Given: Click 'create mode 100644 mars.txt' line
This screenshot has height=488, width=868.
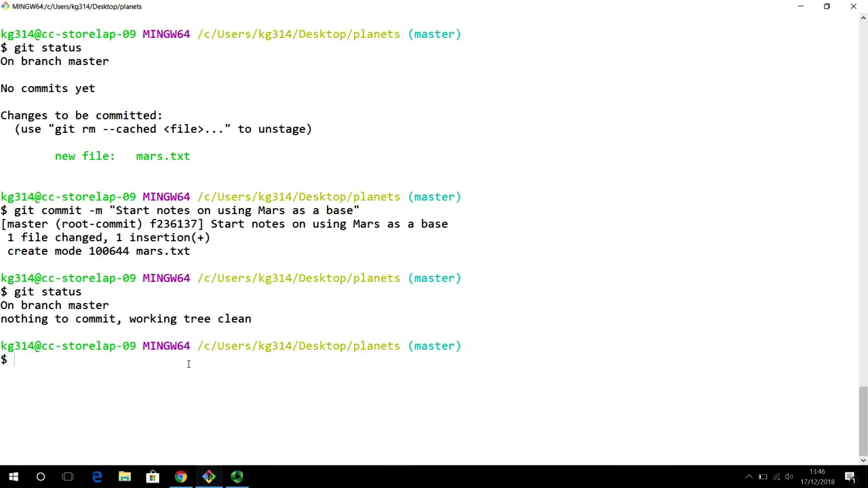Looking at the screenshot, I should click(x=98, y=251).
